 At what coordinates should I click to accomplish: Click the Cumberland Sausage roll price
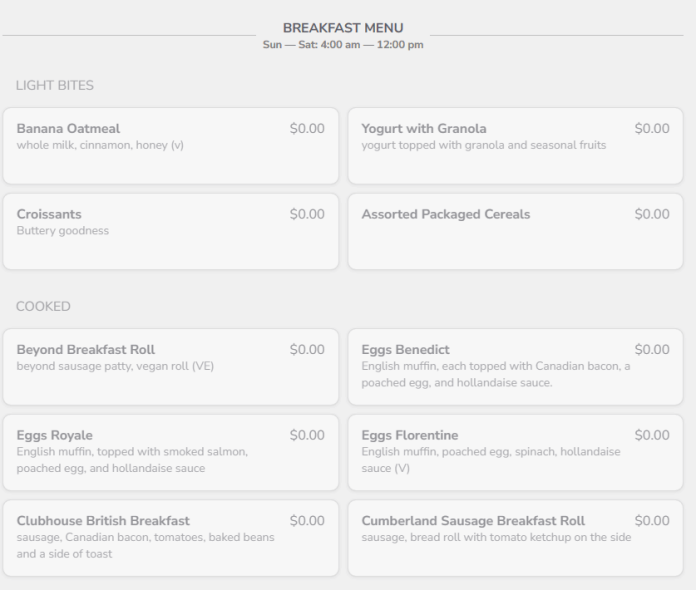[x=652, y=520]
